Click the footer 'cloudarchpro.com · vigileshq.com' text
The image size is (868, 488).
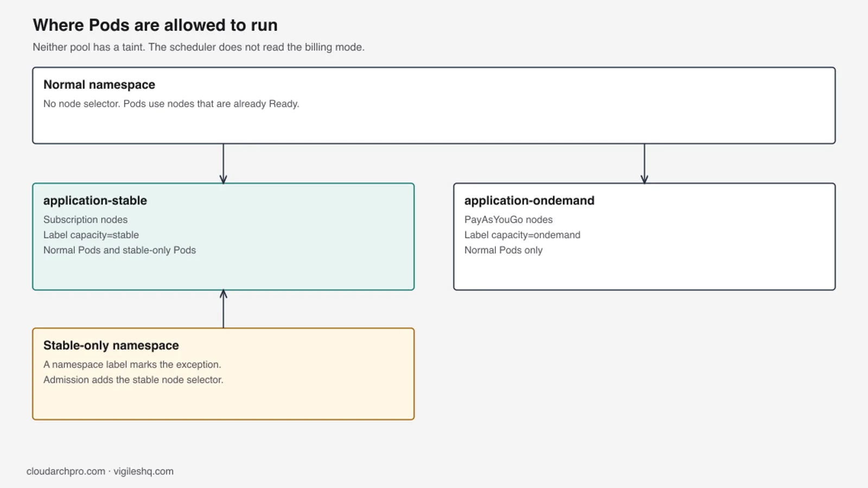(100, 471)
